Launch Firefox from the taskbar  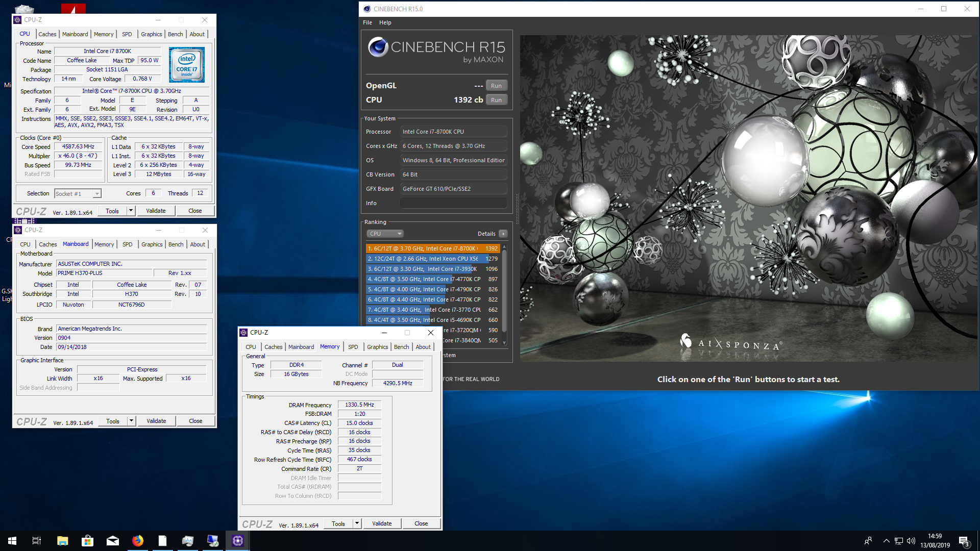138,541
